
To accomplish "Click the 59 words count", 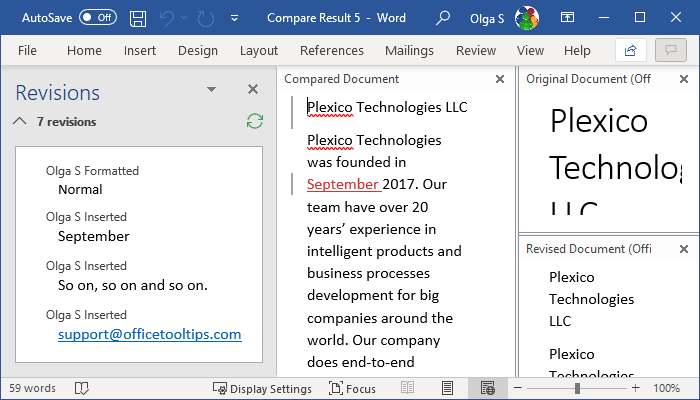I will point(33,388).
